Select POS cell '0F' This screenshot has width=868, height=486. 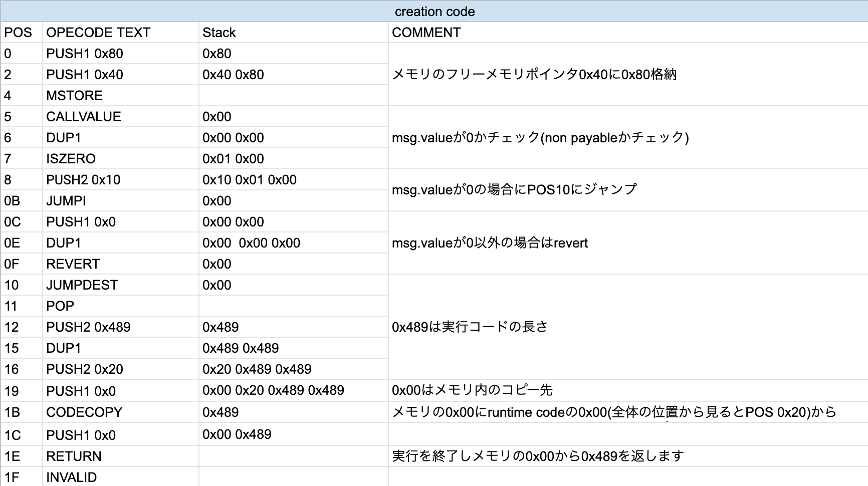(x=22, y=264)
